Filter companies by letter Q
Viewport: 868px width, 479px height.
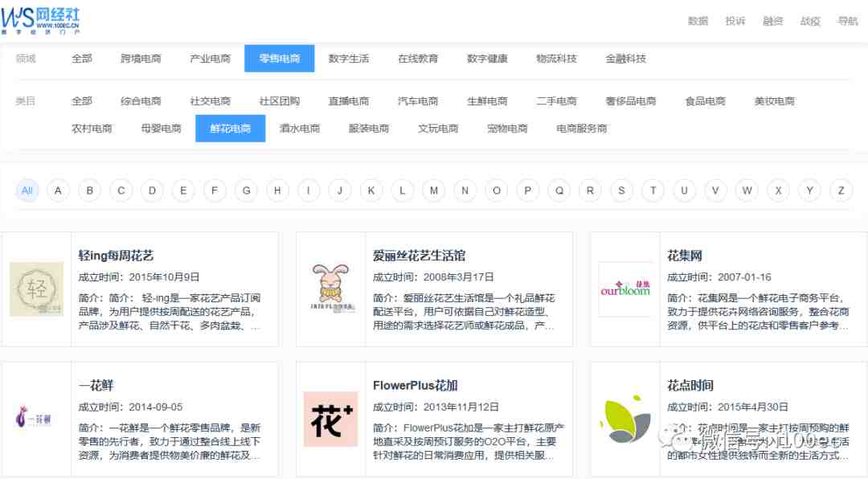tap(559, 190)
